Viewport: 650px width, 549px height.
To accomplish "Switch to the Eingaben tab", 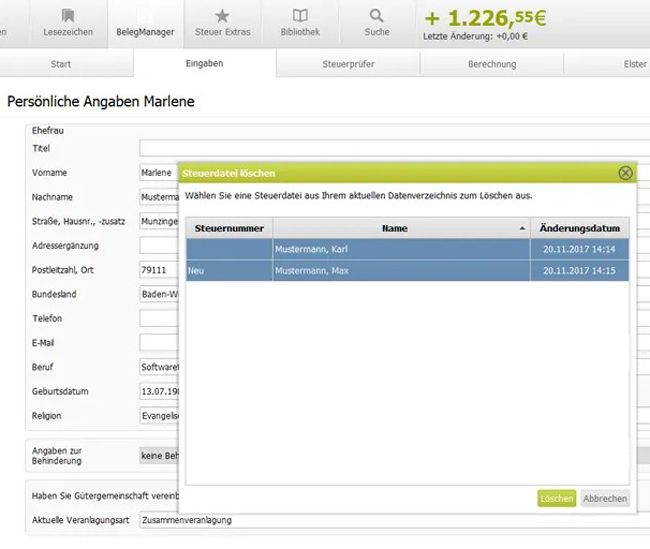I will point(204,63).
